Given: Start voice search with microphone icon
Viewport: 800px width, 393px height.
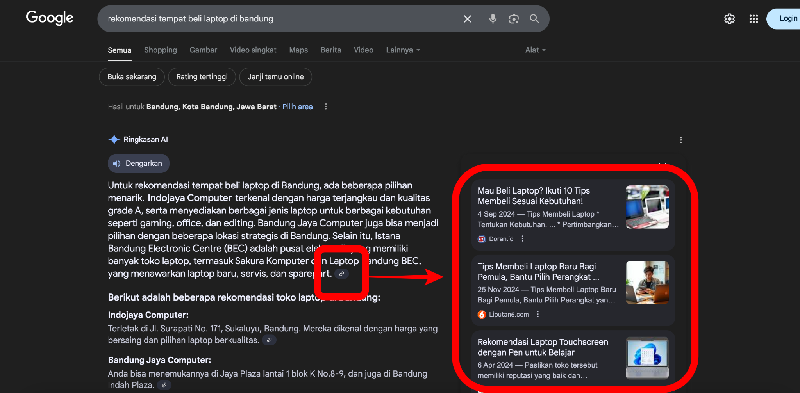Looking at the screenshot, I should 492,19.
